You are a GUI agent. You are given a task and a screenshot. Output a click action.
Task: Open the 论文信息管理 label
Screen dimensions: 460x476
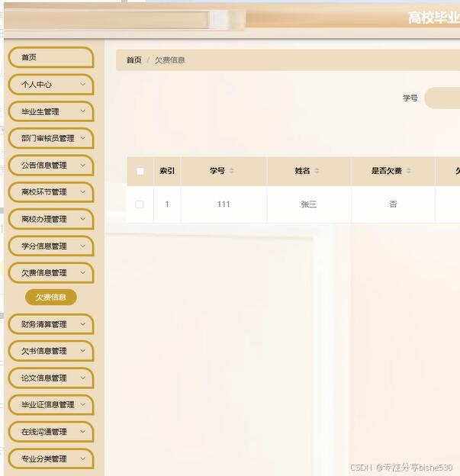pos(44,378)
